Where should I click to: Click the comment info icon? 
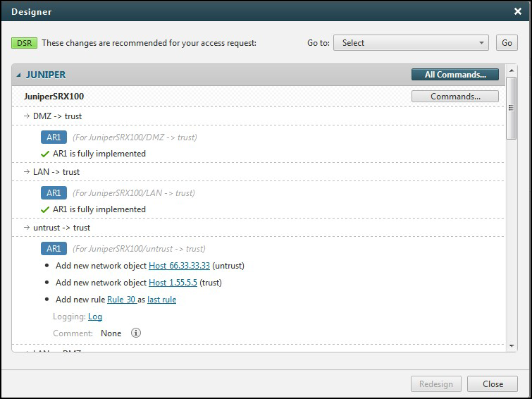(x=137, y=333)
